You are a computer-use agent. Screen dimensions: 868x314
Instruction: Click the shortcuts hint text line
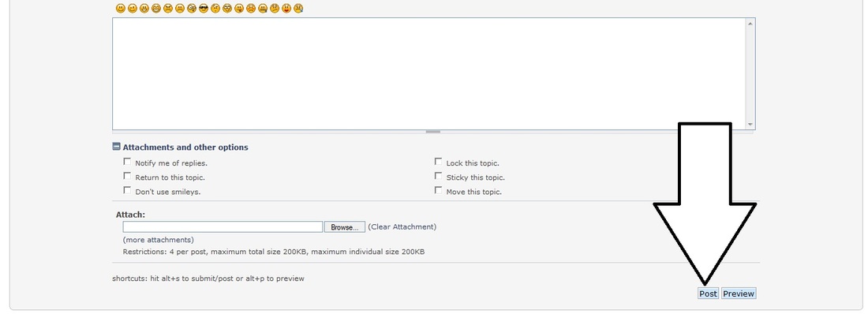208,278
